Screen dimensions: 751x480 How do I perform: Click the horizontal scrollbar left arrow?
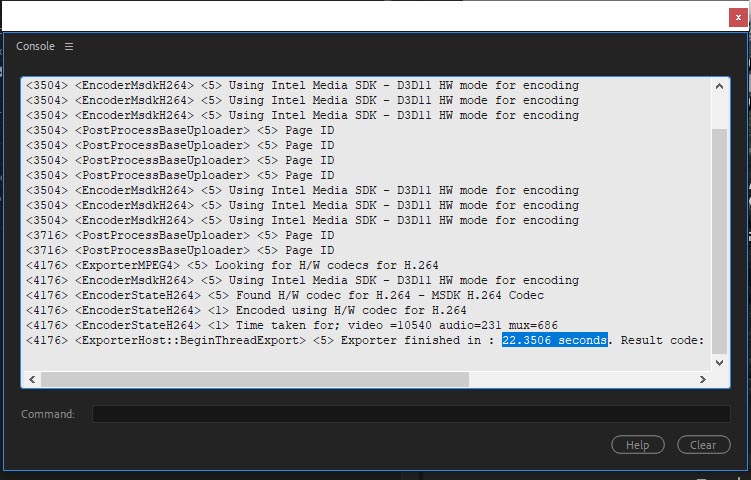click(31, 380)
